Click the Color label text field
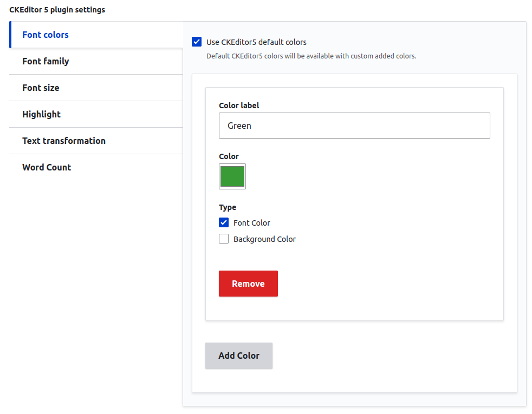The height and width of the screenshot is (414, 532). (354, 126)
